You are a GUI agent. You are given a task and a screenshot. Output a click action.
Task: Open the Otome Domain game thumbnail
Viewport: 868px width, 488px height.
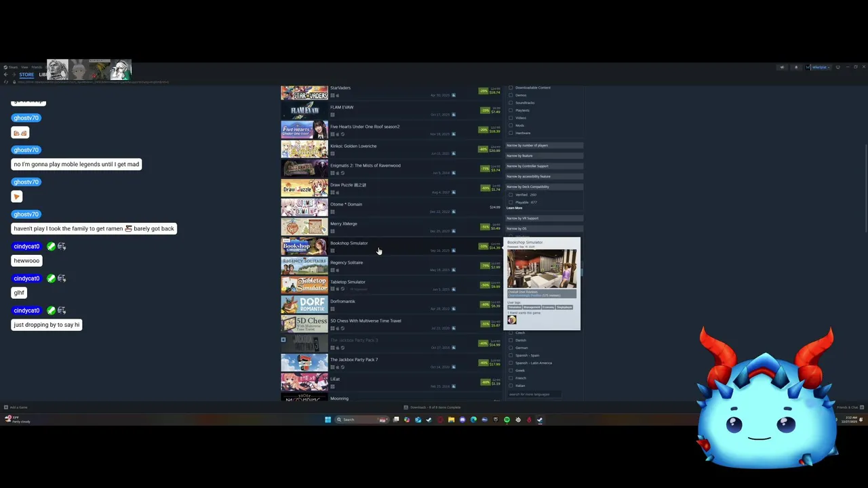(304, 207)
